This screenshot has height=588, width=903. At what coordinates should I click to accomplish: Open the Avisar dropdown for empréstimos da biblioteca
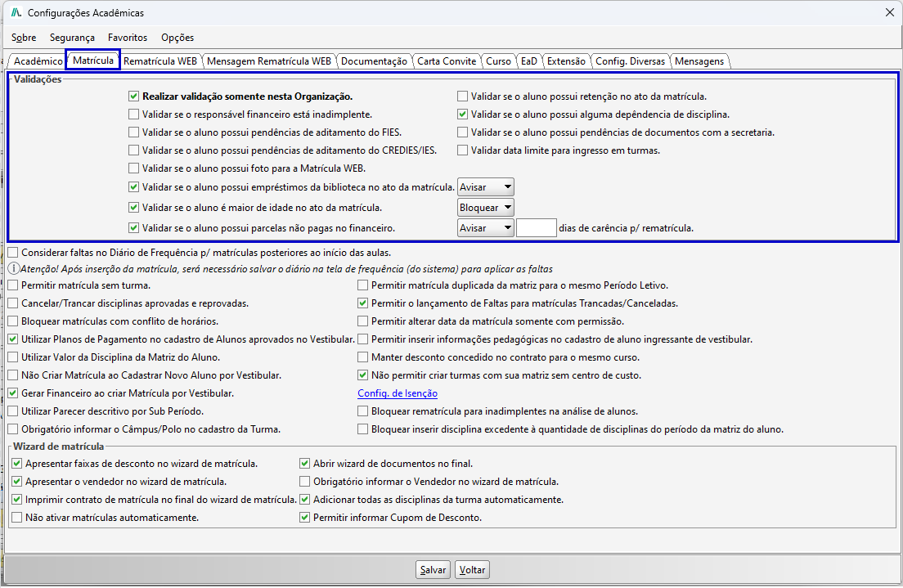point(486,187)
